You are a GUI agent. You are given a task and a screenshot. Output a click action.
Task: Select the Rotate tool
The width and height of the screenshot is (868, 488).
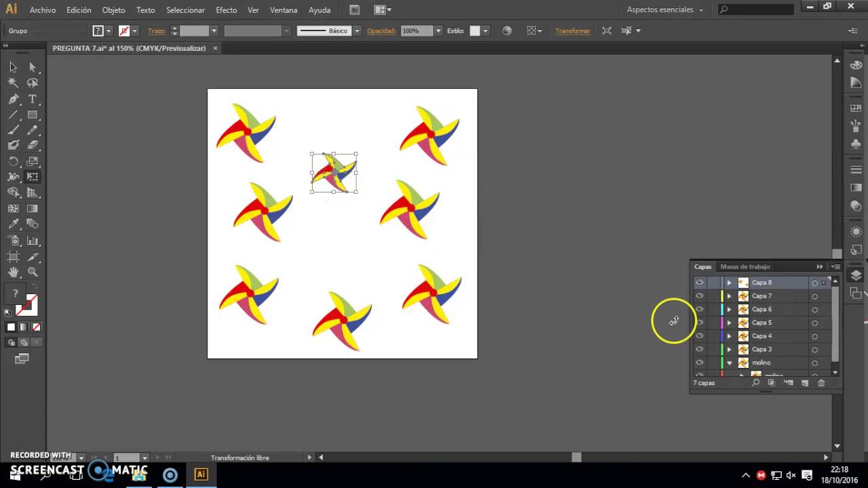[x=13, y=161]
